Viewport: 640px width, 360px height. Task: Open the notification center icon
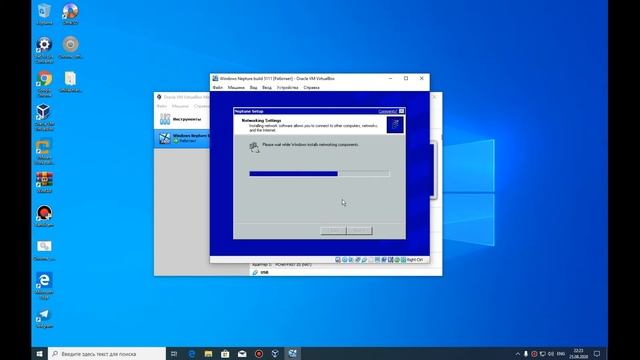(x=597, y=353)
